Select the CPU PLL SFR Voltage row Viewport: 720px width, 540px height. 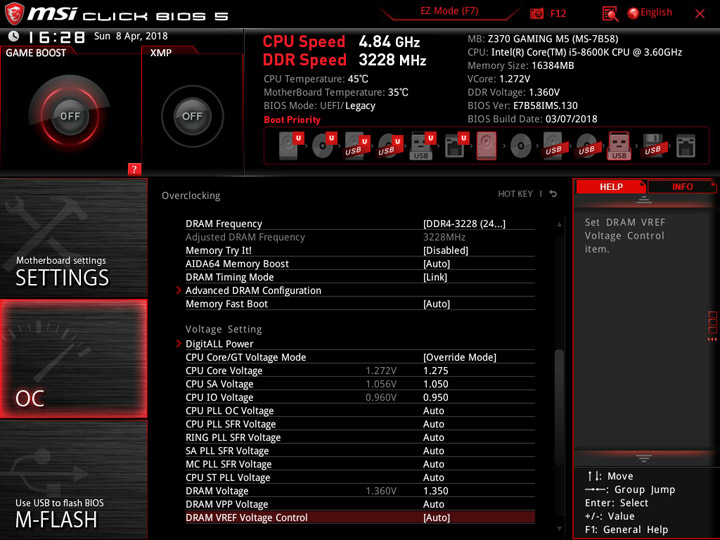[360, 424]
